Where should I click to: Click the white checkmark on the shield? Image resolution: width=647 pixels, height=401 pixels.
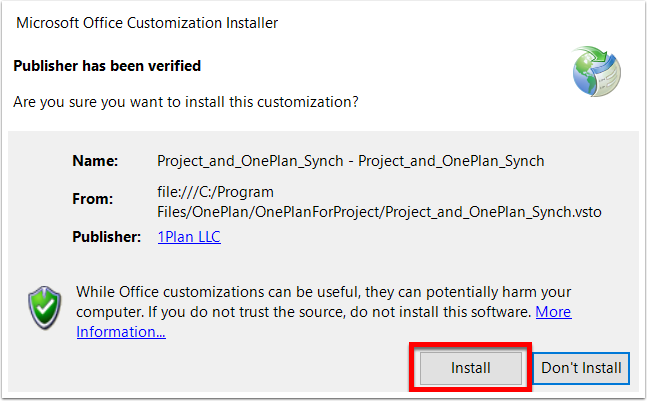pyautogui.click(x=45, y=307)
